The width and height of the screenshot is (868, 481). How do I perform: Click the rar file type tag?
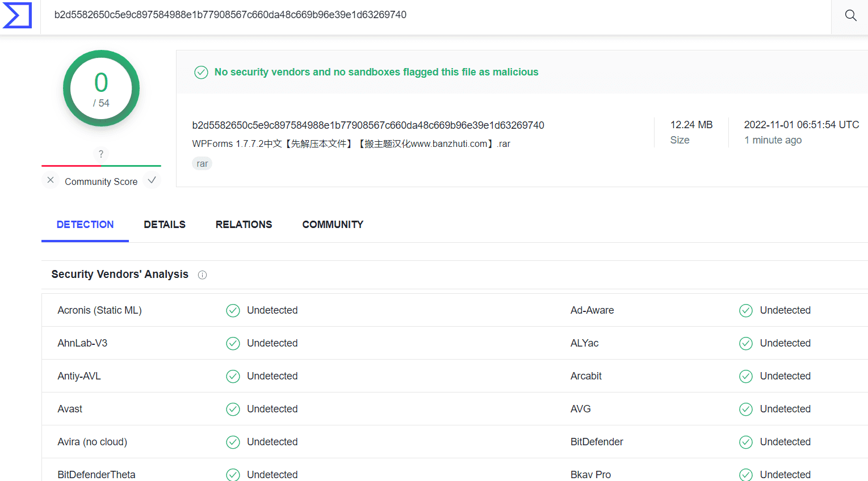[x=202, y=164]
